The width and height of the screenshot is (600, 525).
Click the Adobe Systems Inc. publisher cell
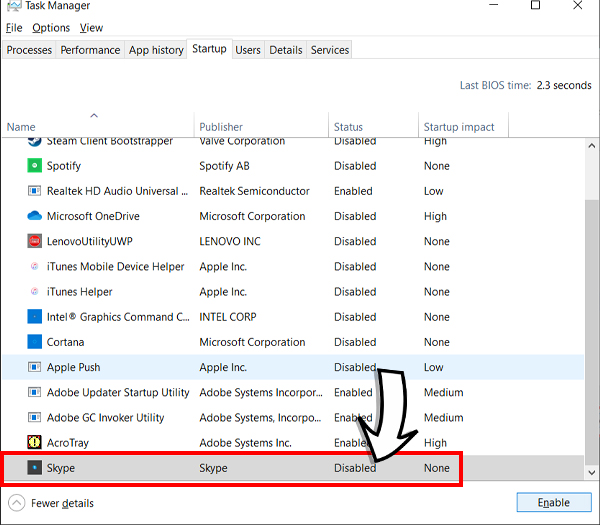click(x=245, y=442)
